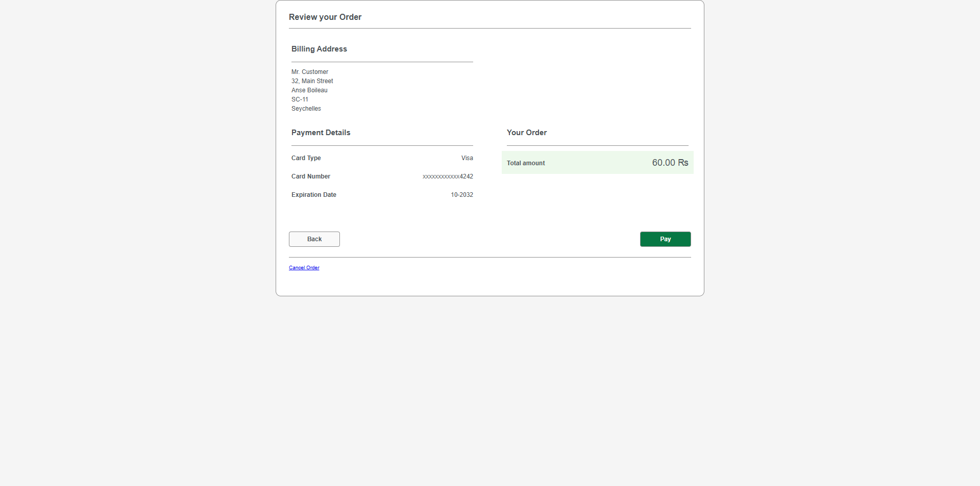Click the Review your Order heading
The image size is (980, 486).
pyautogui.click(x=325, y=17)
